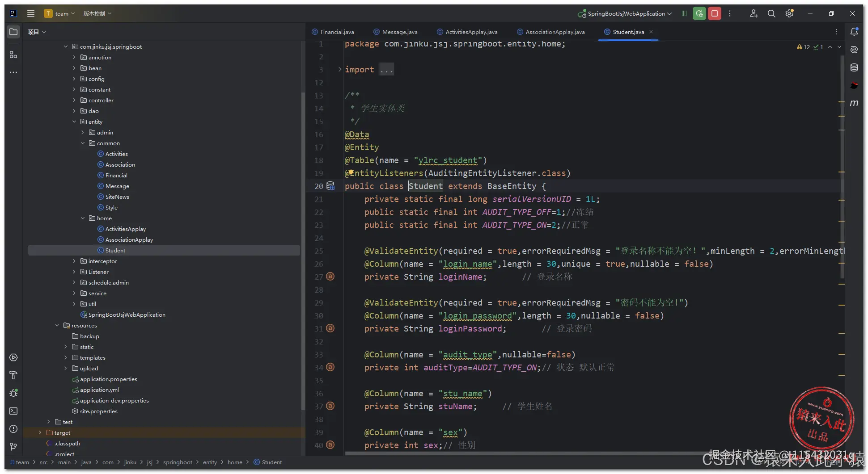
Task: Click the gutter column icon at line 27
Action: coord(330,277)
